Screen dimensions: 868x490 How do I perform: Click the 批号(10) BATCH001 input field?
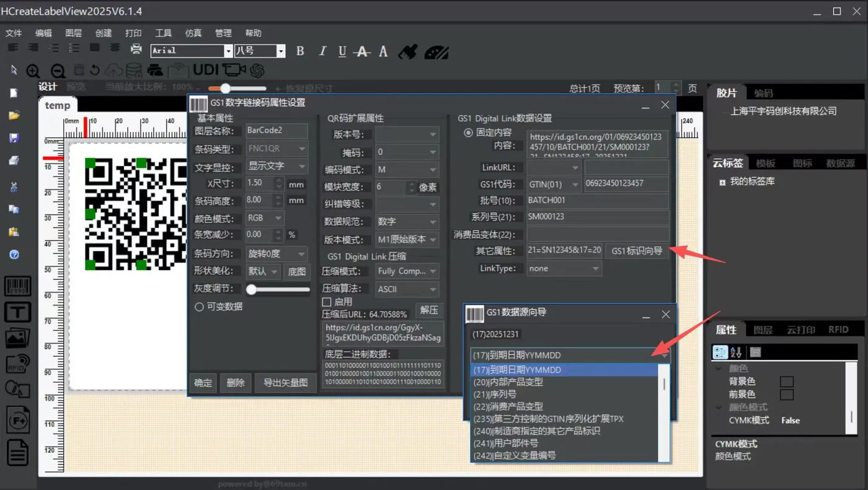coord(598,201)
